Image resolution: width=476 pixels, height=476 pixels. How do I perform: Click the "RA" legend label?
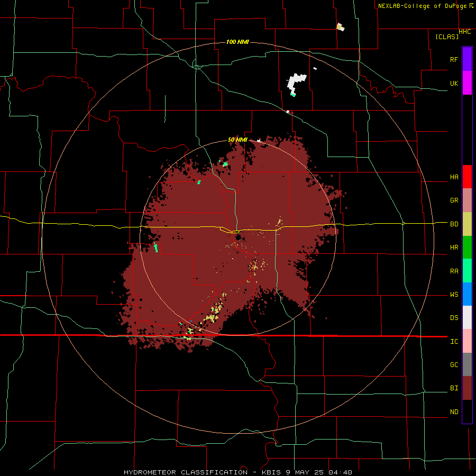pyautogui.click(x=454, y=271)
